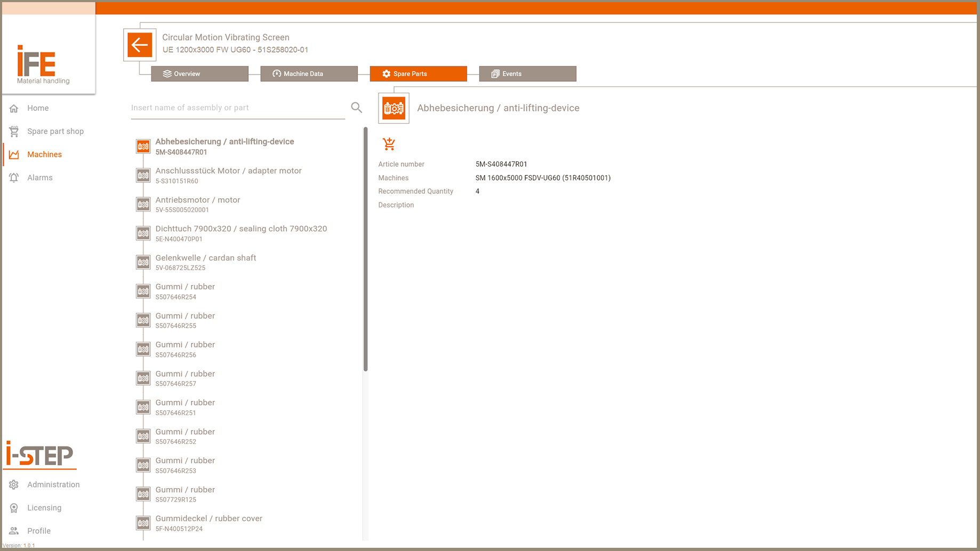Open the Profile page

tap(39, 531)
